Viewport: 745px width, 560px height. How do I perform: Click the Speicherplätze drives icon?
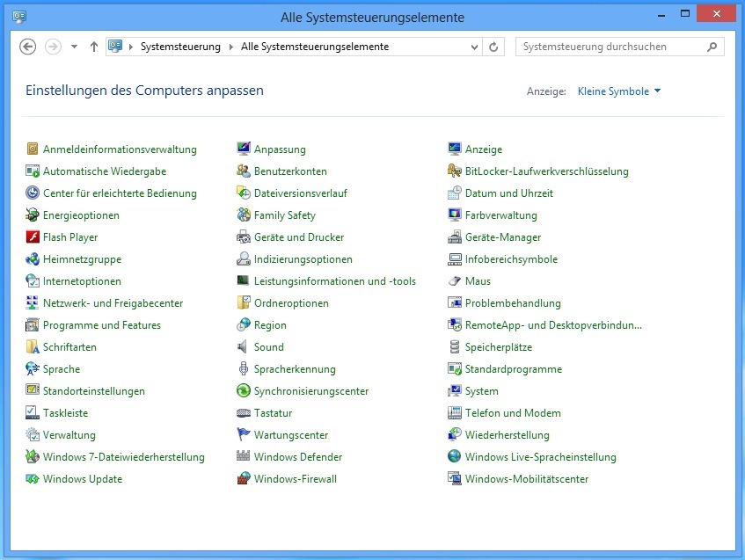point(454,346)
